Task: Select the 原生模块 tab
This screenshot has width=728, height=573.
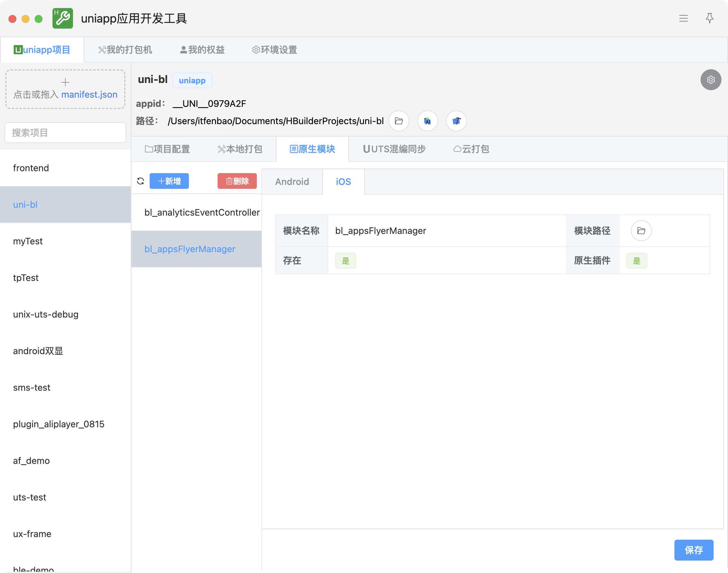Action: 312,149
